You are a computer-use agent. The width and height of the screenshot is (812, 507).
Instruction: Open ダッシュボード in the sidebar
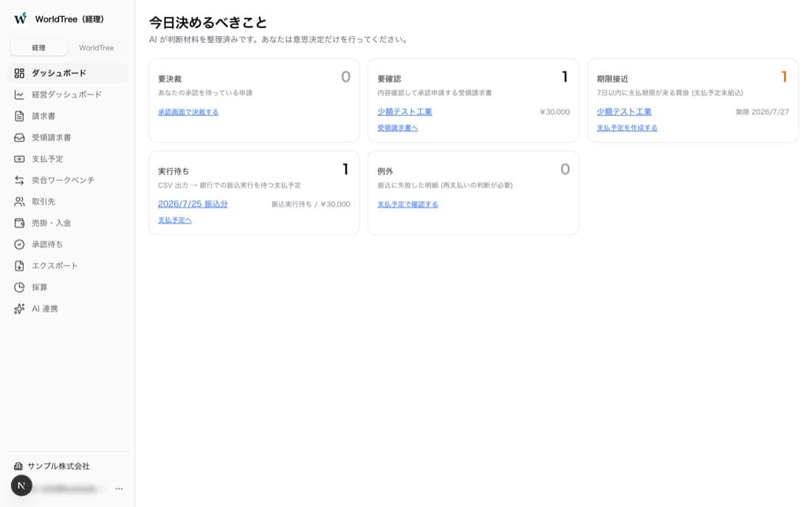click(x=68, y=73)
